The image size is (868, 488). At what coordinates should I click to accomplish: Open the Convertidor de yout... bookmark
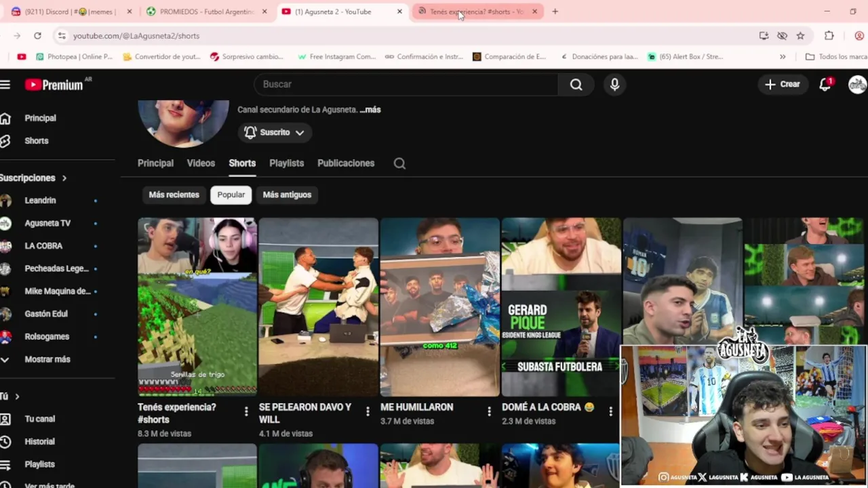161,57
